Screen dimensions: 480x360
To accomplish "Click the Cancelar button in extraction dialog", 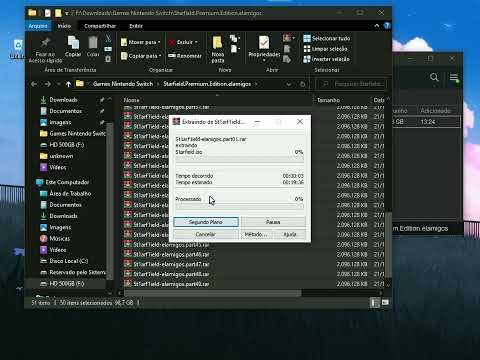I will click(206, 234).
